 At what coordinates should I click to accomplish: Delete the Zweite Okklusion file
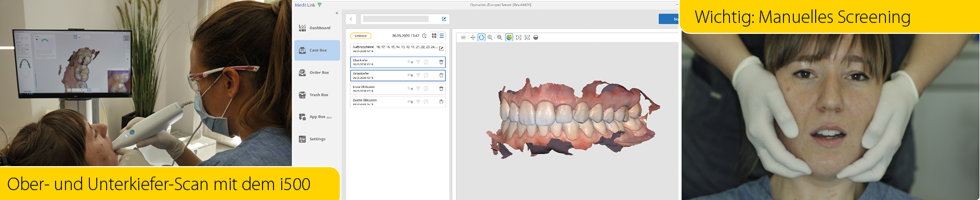pyautogui.click(x=441, y=102)
